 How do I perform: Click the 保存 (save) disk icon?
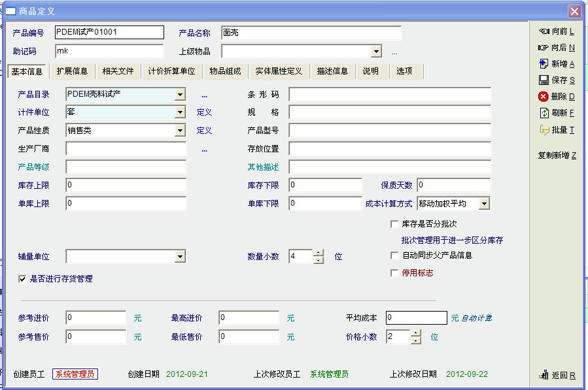[x=543, y=80]
